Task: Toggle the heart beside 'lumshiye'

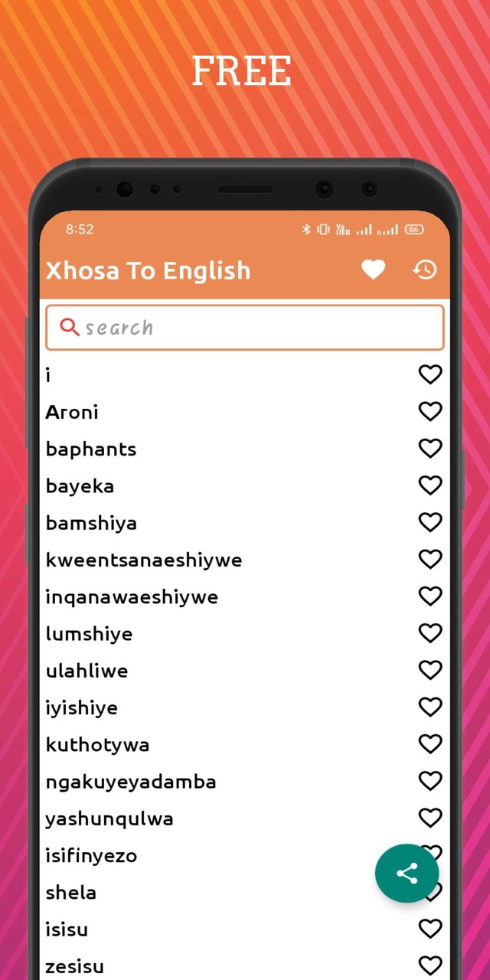Action: (430, 632)
